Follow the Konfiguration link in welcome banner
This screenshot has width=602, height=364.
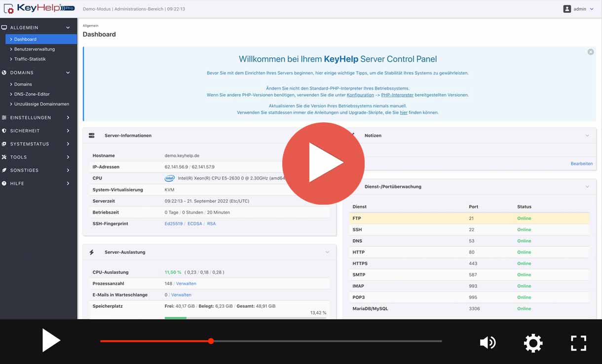(x=360, y=95)
